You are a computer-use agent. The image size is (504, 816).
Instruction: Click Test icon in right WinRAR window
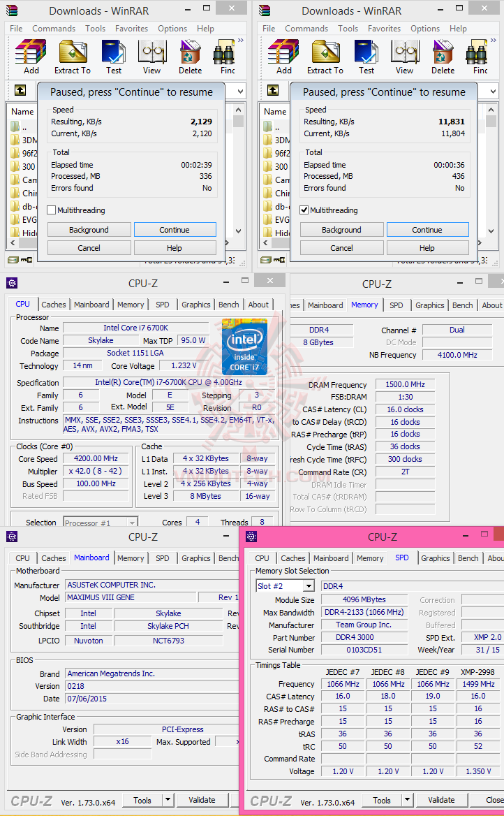366,52
